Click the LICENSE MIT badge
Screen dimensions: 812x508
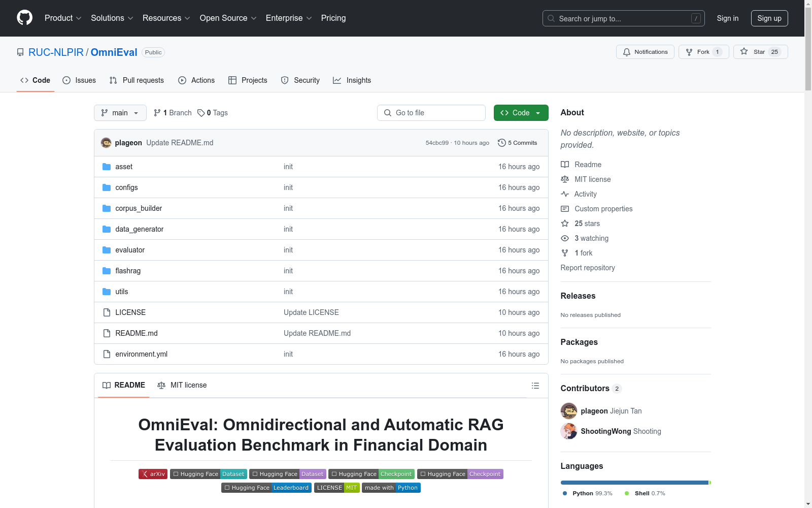tap(337, 488)
